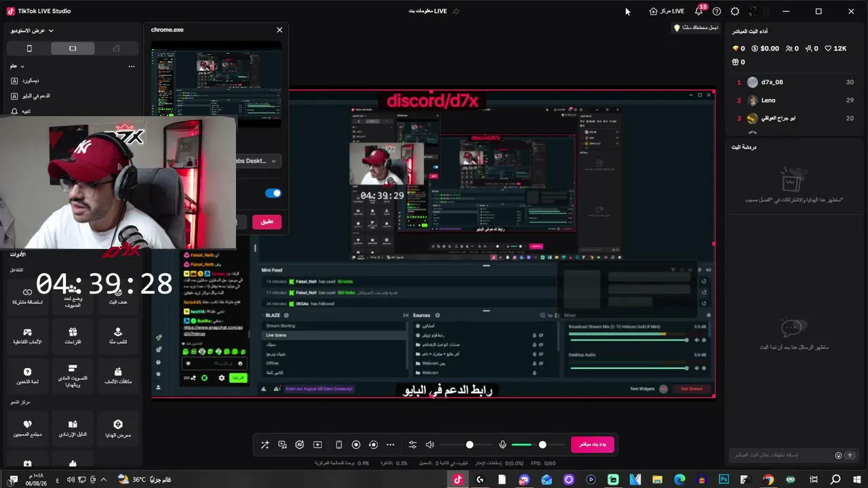The image size is (868, 488).
Task: Mute the microphone
Action: [x=502, y=445]
